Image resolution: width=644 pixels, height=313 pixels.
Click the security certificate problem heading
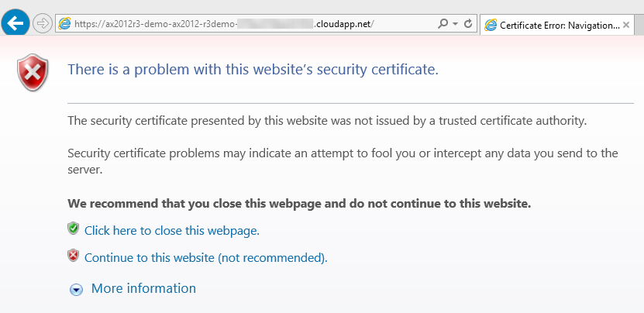pos(253,70)
